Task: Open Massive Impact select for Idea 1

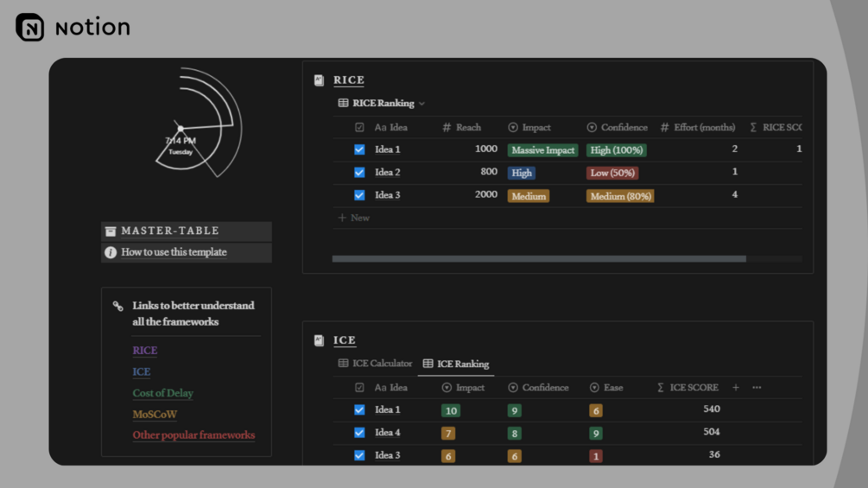Action: (543, 150)
